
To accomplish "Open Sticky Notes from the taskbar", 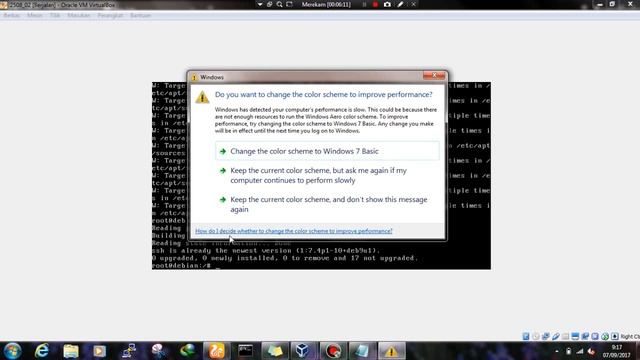I will point(275,351).
